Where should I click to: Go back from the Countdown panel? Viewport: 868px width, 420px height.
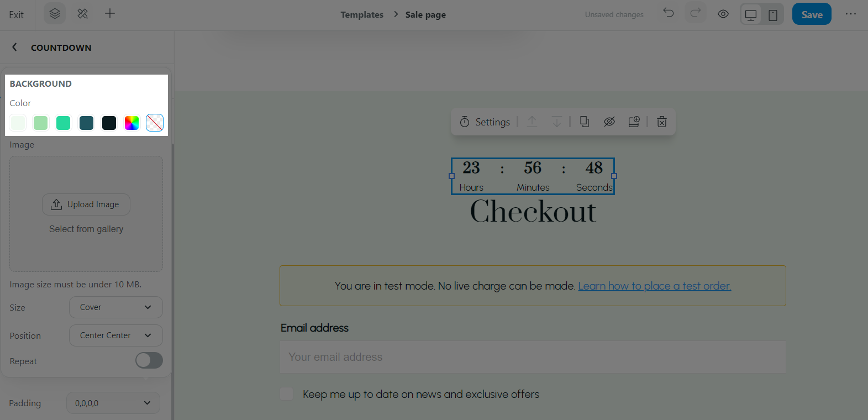pos(15,48)
